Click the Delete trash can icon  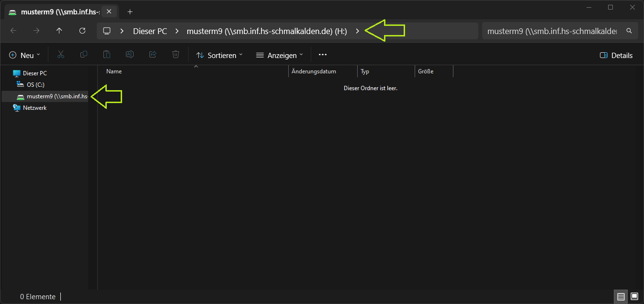pyautogui.click(x=176, y=55)
